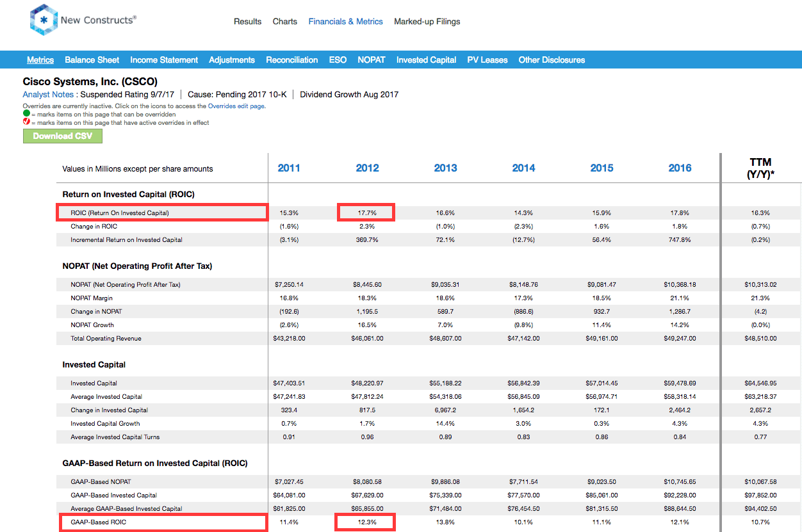Click the 2011 revenue value $43,218.00
Viewport: 802px width, 532px height.
289,339
